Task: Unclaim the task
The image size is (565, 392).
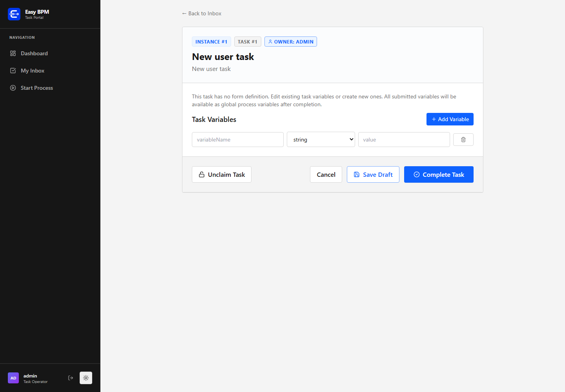Action: pyautogui.click(x=222, y=174)
